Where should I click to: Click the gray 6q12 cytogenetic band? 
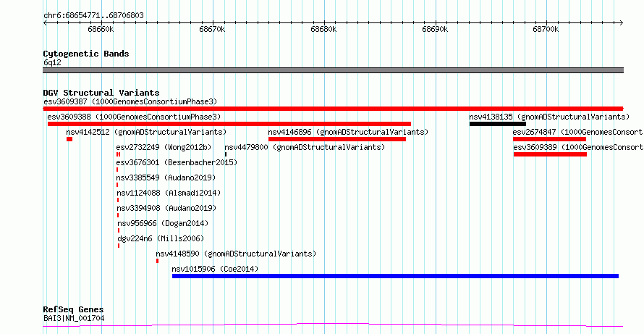[333, 70]
